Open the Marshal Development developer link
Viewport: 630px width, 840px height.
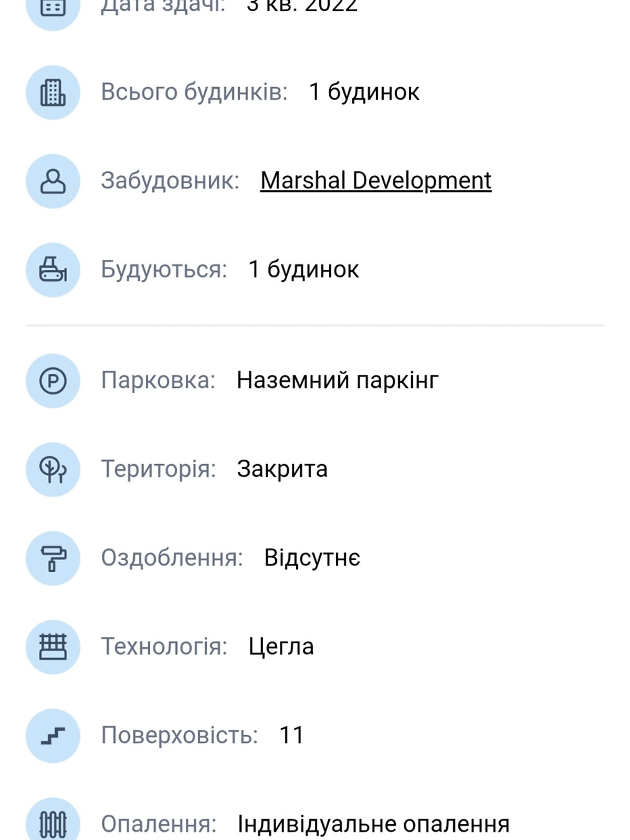coord(376,180)
